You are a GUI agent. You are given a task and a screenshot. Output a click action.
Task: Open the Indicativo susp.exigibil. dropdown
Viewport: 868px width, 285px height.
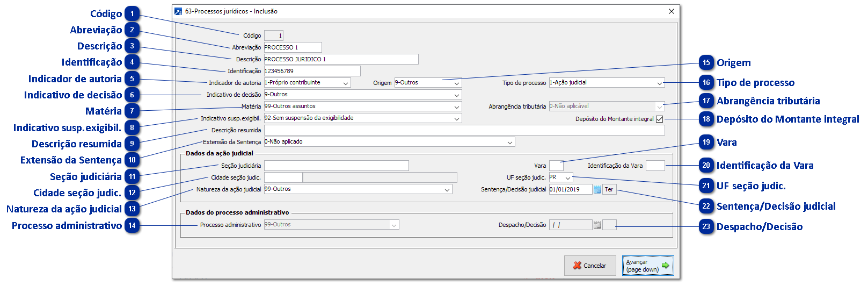tap(457, 118)
